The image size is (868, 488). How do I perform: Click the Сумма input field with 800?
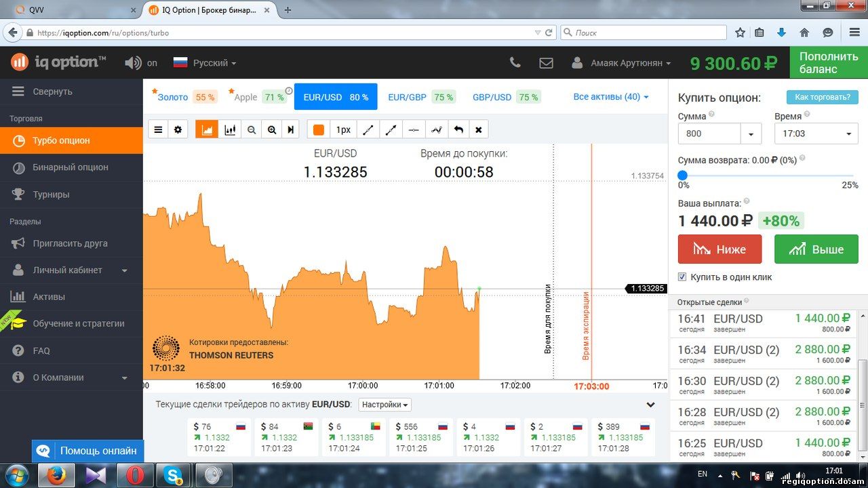tap(709, 134)
